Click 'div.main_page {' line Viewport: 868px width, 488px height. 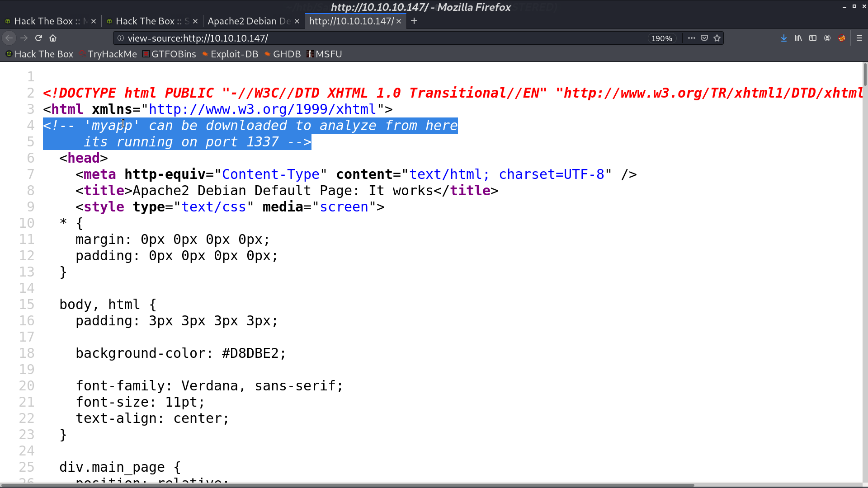point(120,467)
